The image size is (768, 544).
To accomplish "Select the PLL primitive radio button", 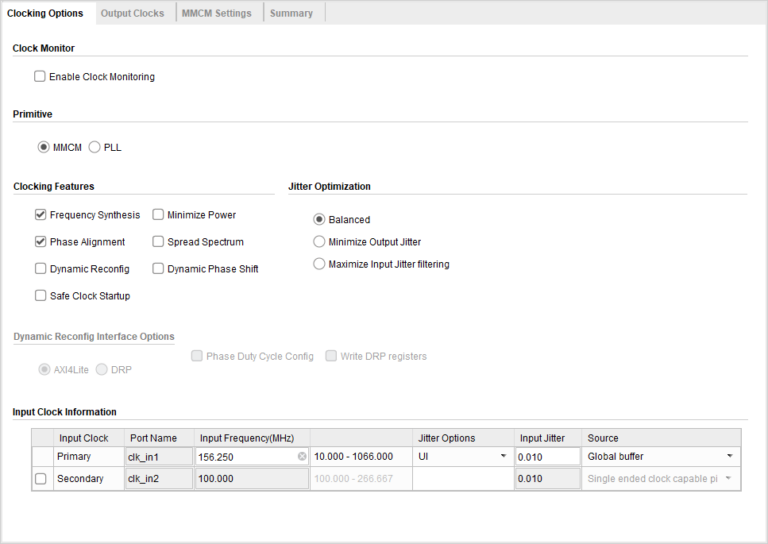I will point(95,148).
